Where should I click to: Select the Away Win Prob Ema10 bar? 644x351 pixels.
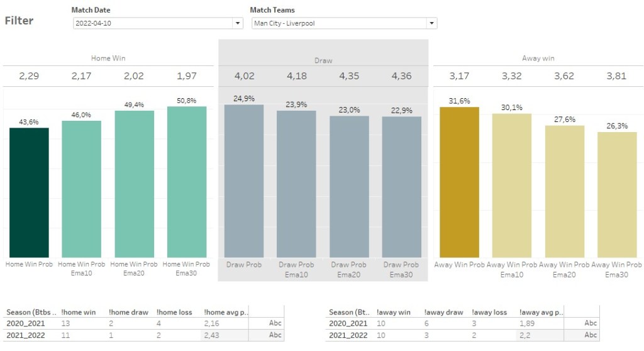tap(511, 185)
